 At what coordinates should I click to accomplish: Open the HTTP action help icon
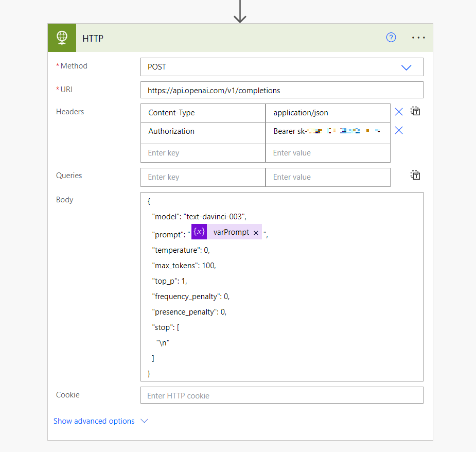click(391, 38)
